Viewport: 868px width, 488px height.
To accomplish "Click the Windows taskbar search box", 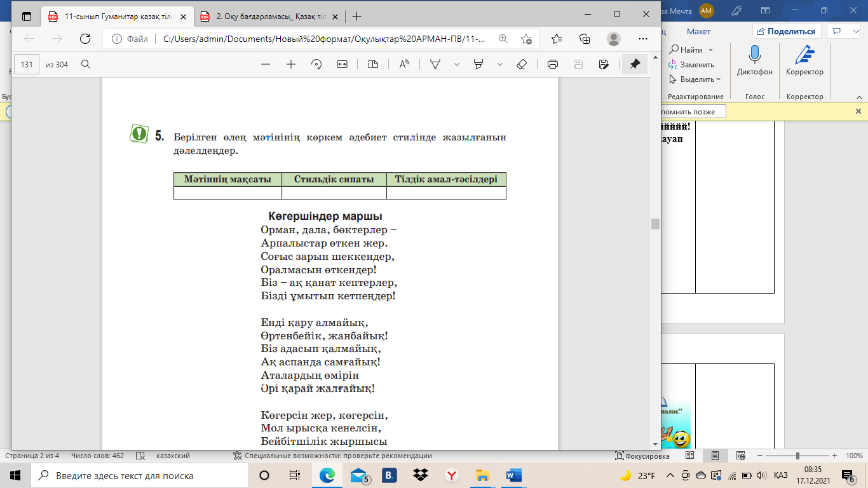I will [x=140, y=475].
